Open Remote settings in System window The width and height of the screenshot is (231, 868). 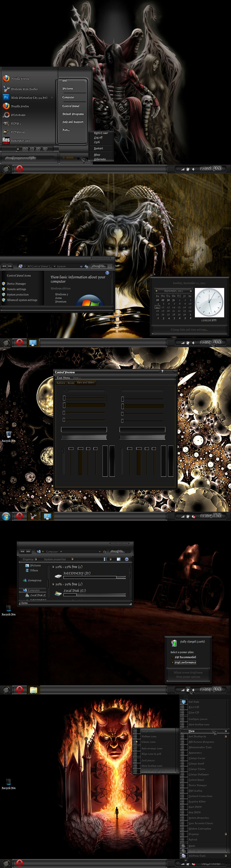(16, 289)
